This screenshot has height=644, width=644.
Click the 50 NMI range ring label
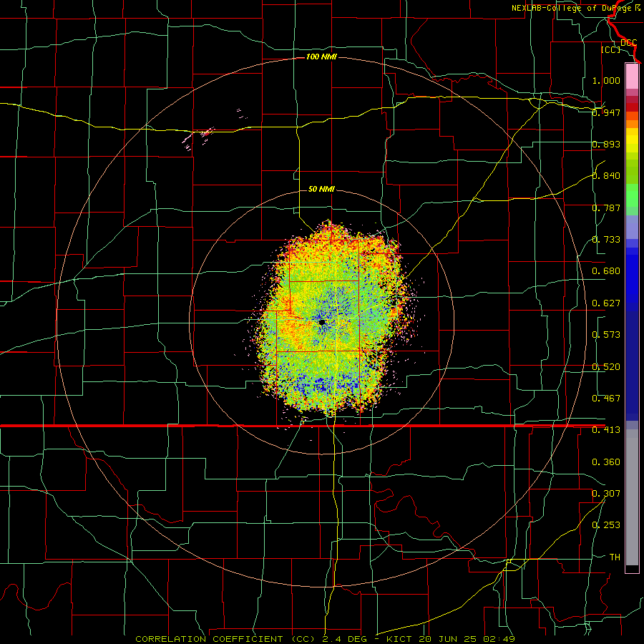[321, 189]
